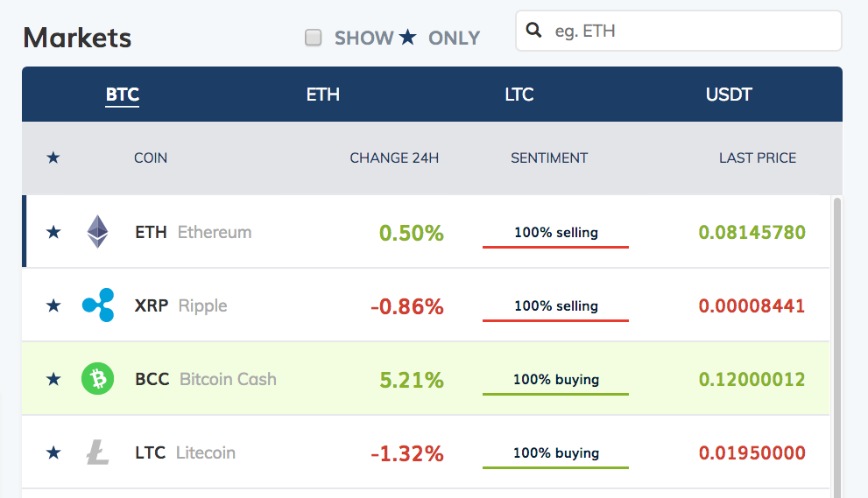Toggle favorite star for LTC row
The width and height of the screenshot is (868, 498).
53,452
